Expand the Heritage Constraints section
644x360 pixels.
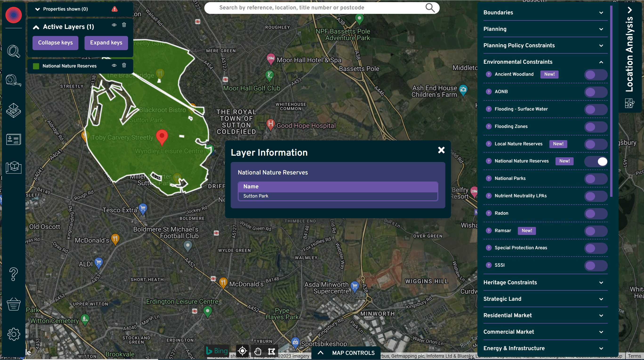[x=543, y=282]
